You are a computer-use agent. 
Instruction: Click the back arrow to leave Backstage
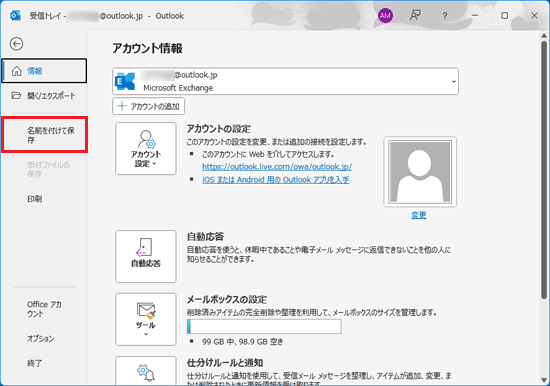(16, 44)
